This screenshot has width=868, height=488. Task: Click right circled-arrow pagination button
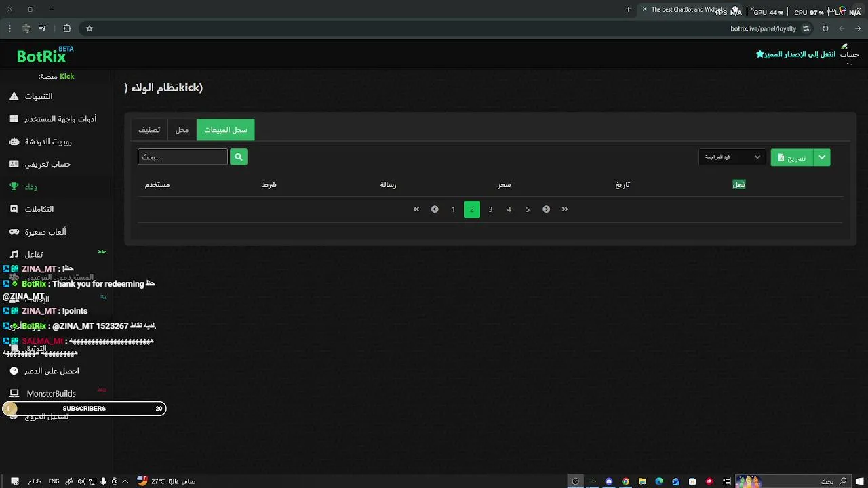546,209
